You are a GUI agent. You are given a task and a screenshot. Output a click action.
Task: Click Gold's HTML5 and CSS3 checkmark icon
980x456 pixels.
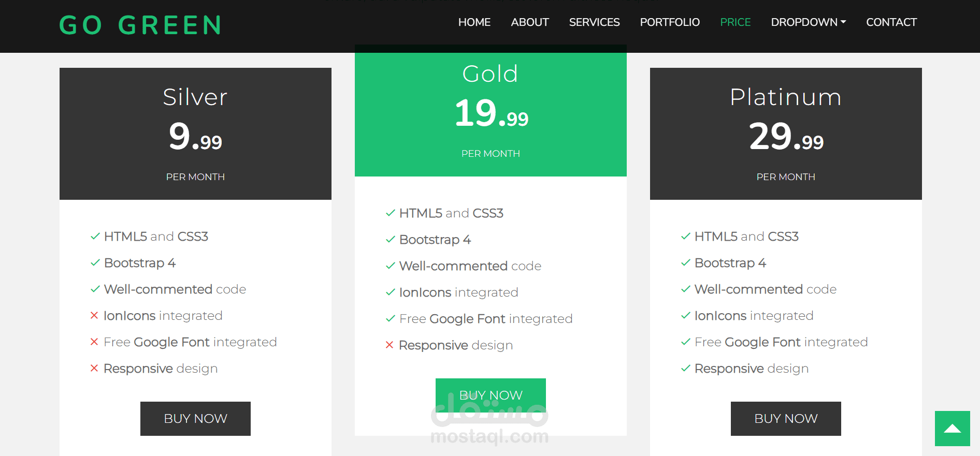pyautogui.click(x=391, y=213)
